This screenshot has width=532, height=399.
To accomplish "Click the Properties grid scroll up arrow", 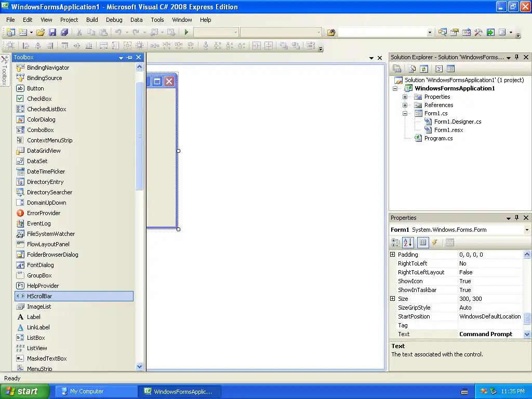I will [527, 254].
